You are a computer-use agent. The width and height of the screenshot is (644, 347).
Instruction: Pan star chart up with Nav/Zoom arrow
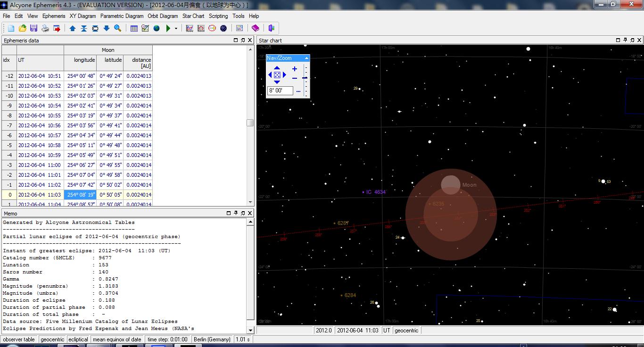[x=277, y=68]
